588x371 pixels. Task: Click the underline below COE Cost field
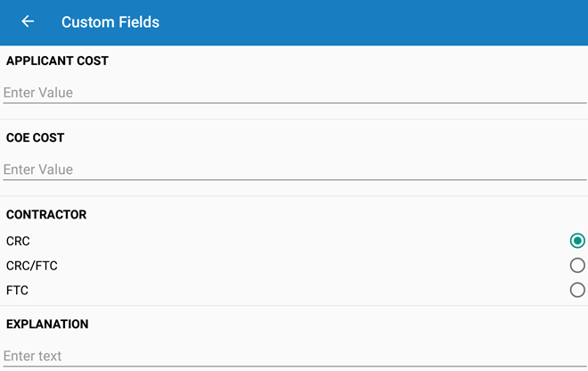click(294, 180)
